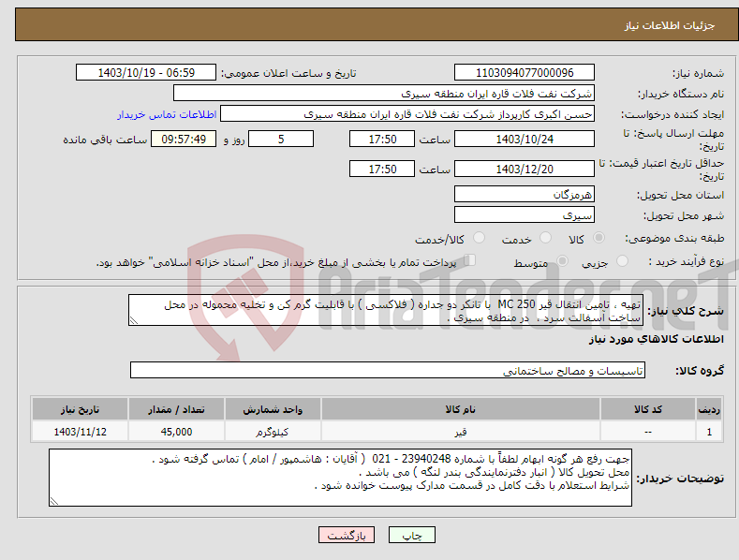Click the remaining time field 09:57:49

click(x=184, y=139)
